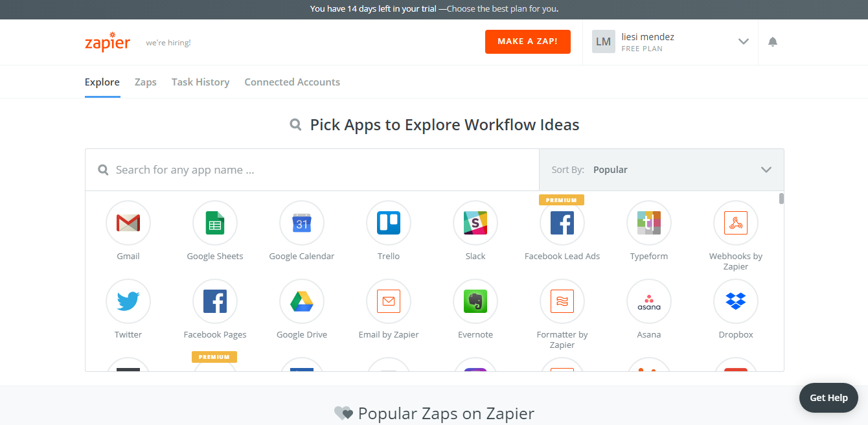This screenshot has width=868, height=425.
Task: Select the Google Drive app icon
Action: coord(302,301)
